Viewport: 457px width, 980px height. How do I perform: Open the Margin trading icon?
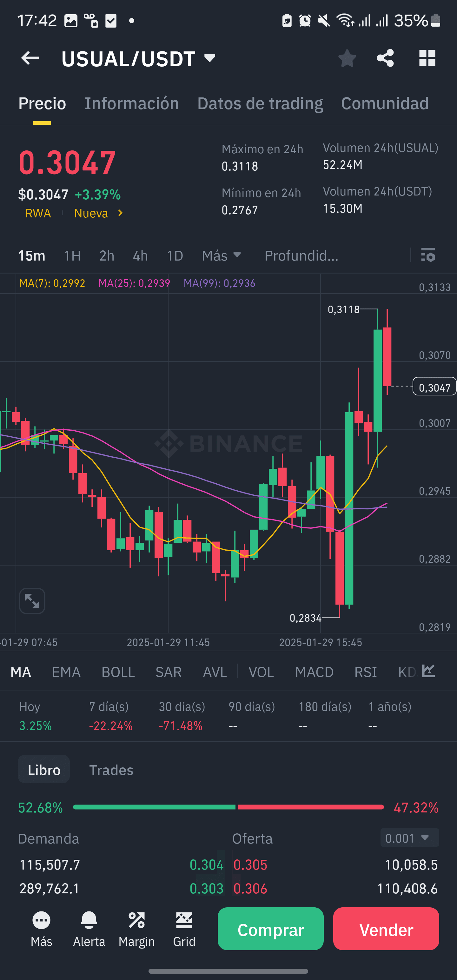[x=136, y=929]
